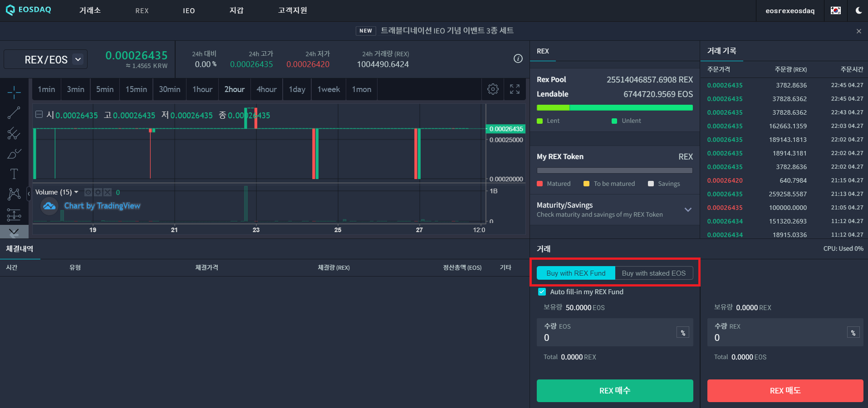868x408 pixels.
Task: Select the price range measurement tool
Action: [14, 214]
